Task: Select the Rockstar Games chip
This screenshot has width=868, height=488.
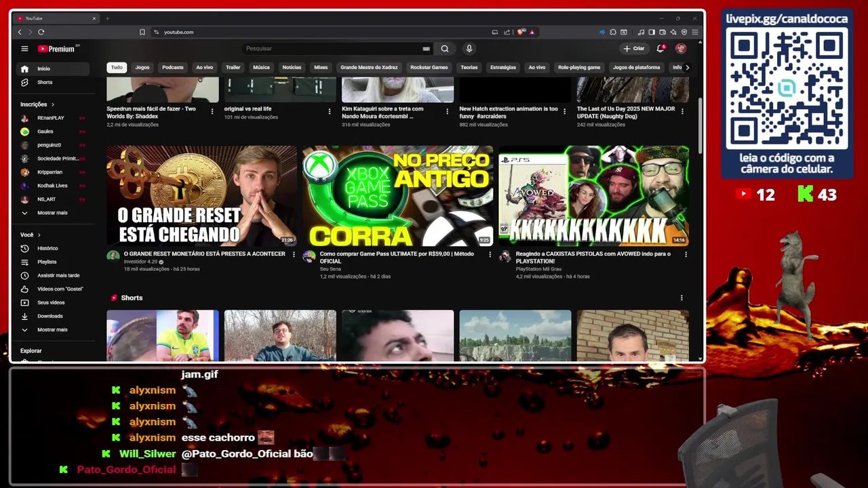Action: [x=429, y=67]
